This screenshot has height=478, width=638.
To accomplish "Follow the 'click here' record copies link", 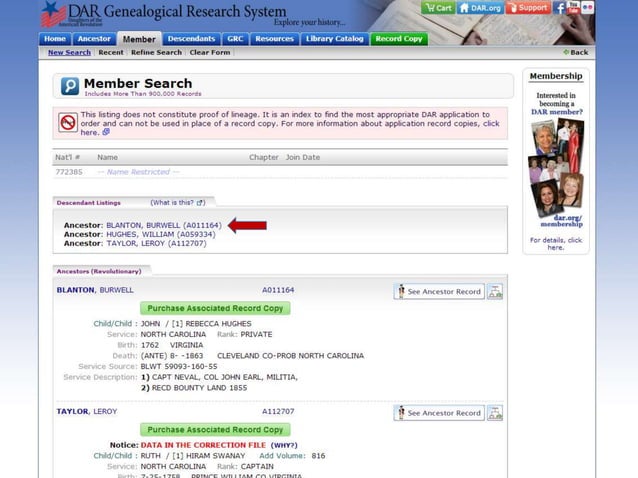I will coord(491,124).
